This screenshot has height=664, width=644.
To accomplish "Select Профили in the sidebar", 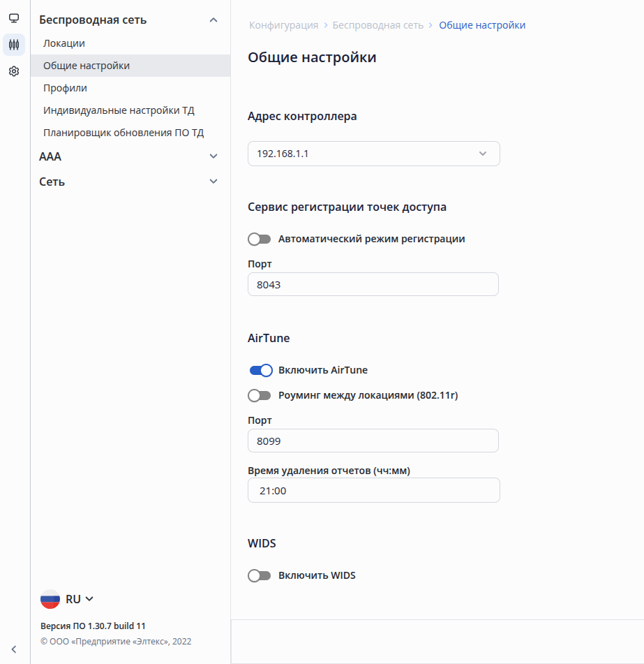I will tap(65, 88).
